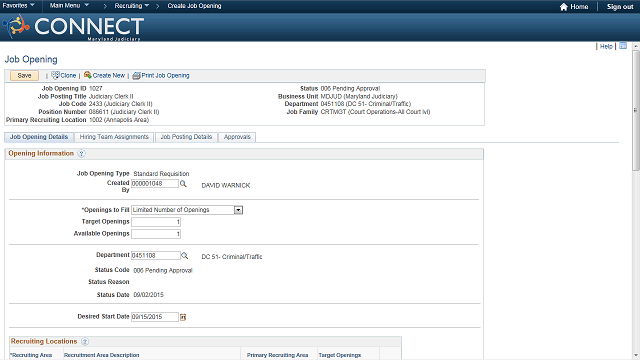
Task: Click the vertical page scrollbar thumb
Action: coord(636,110)
